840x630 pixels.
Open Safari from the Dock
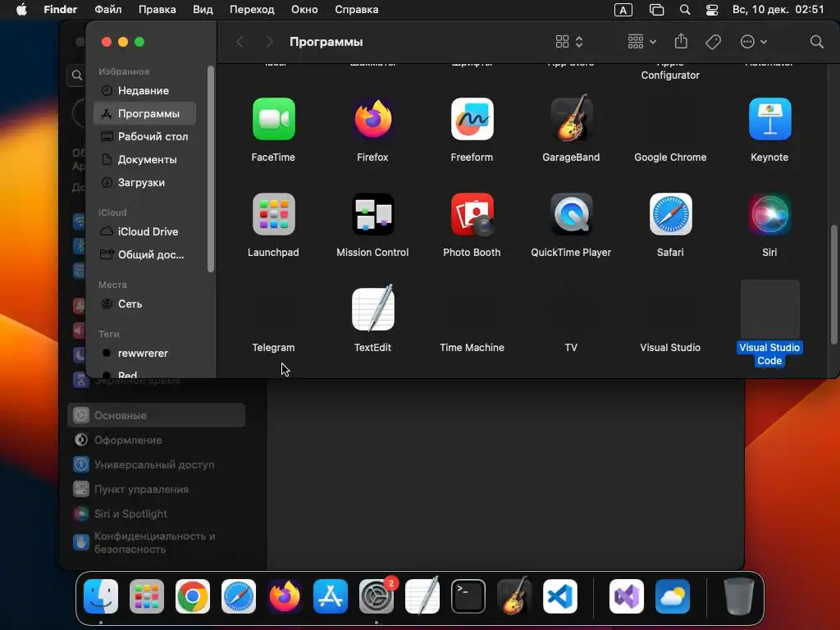click(239, 596)
